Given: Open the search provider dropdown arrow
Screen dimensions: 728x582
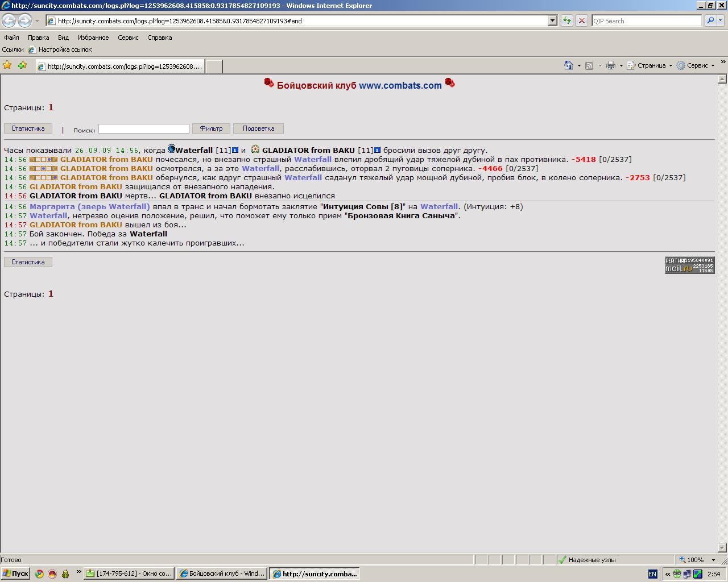Looking at the screenshot, I should [x=721, y=20].
